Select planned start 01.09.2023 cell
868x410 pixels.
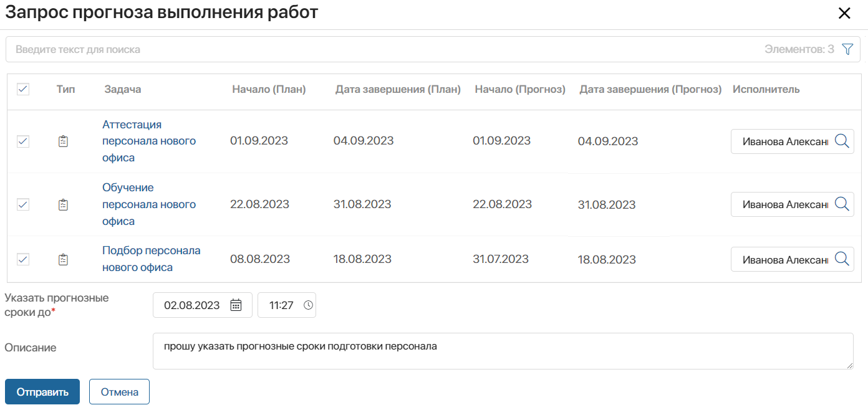[259, 141]
